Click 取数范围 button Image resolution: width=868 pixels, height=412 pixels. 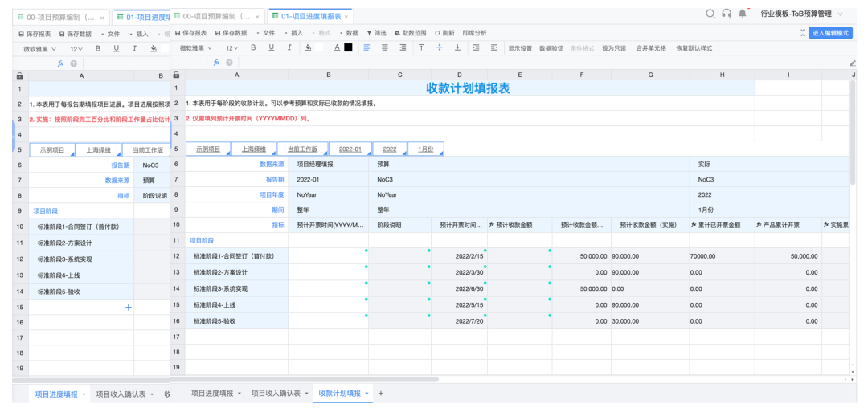coord(411,33)
